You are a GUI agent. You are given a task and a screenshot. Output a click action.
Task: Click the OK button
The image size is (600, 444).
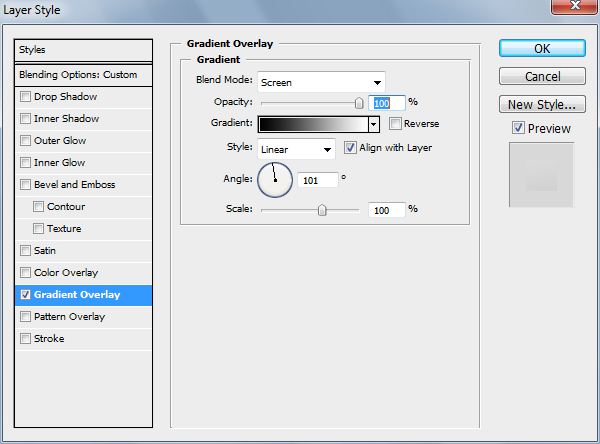[542, 49]
